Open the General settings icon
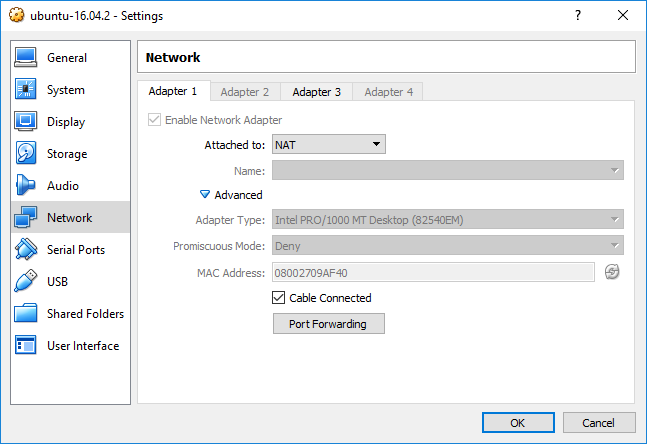Image resolution: width=647 pixels, height=444 pixels. pos(26,57)
